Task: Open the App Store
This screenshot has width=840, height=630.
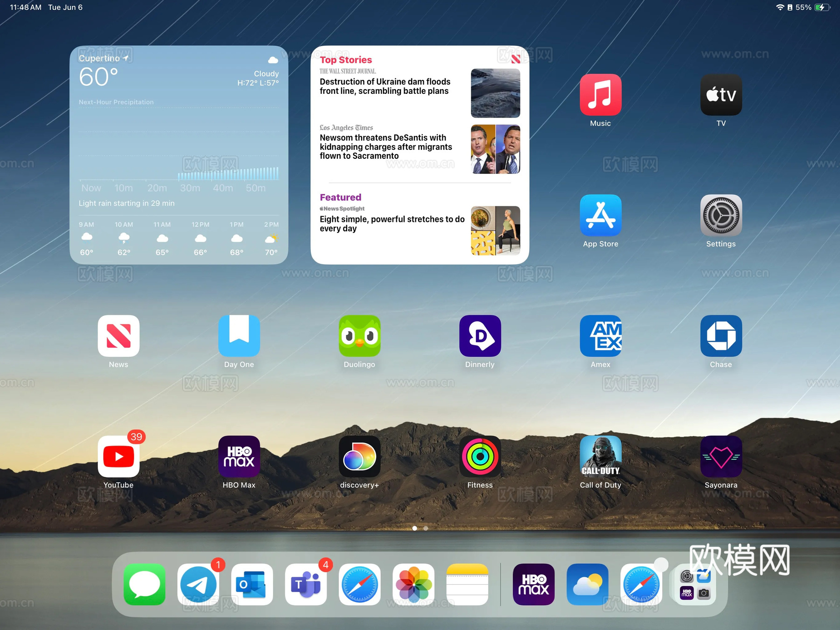Action: point(600,215)
